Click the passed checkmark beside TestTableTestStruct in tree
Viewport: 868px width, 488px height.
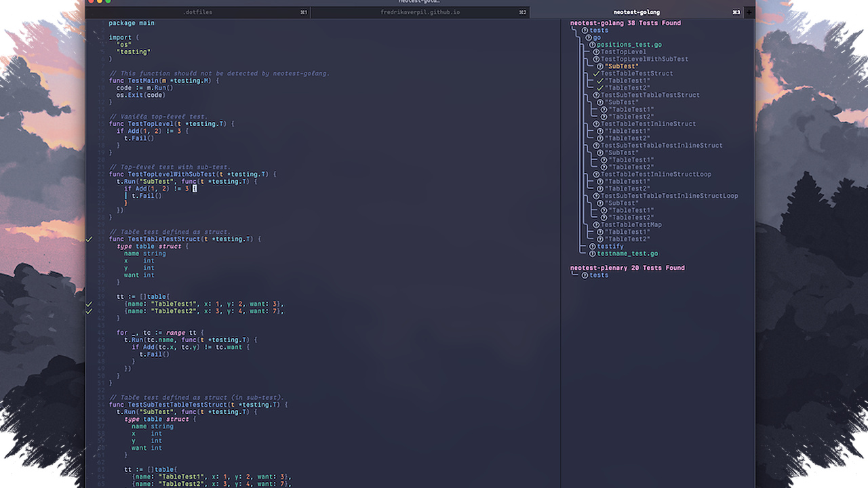(x=596, y=73)
